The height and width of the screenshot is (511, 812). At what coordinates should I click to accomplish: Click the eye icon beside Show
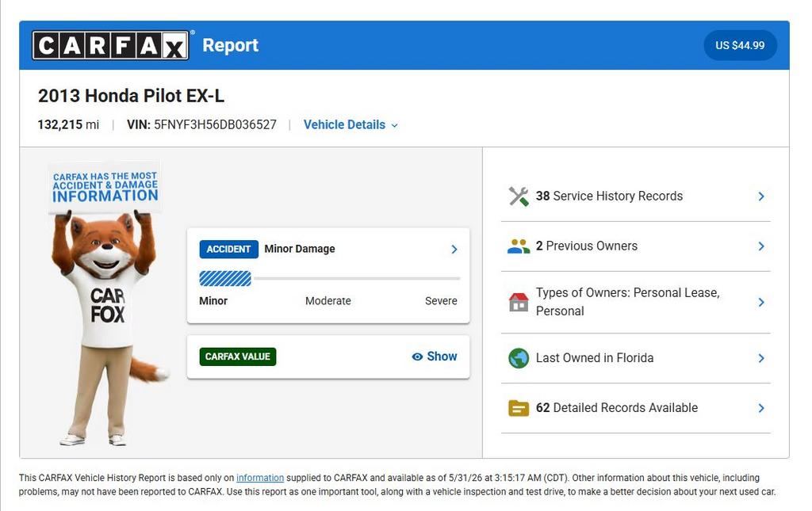[417, 357]
